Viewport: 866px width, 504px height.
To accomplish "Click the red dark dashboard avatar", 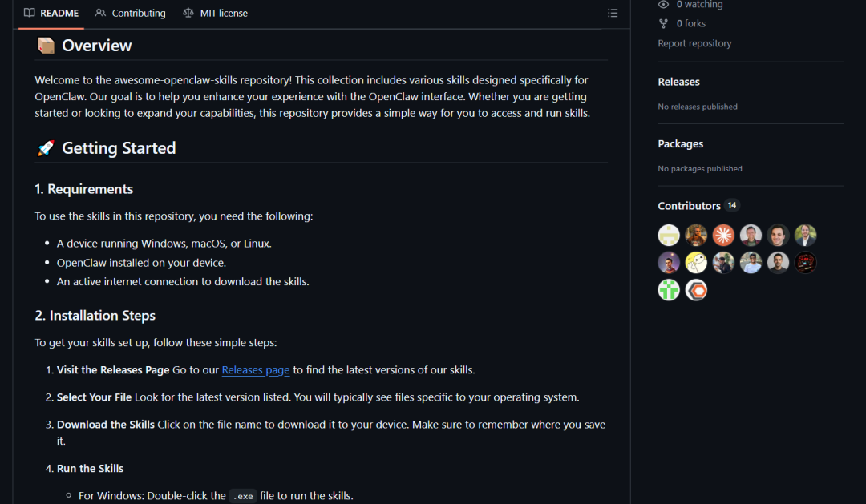I will pyautogui.click(x=805, y=262).
